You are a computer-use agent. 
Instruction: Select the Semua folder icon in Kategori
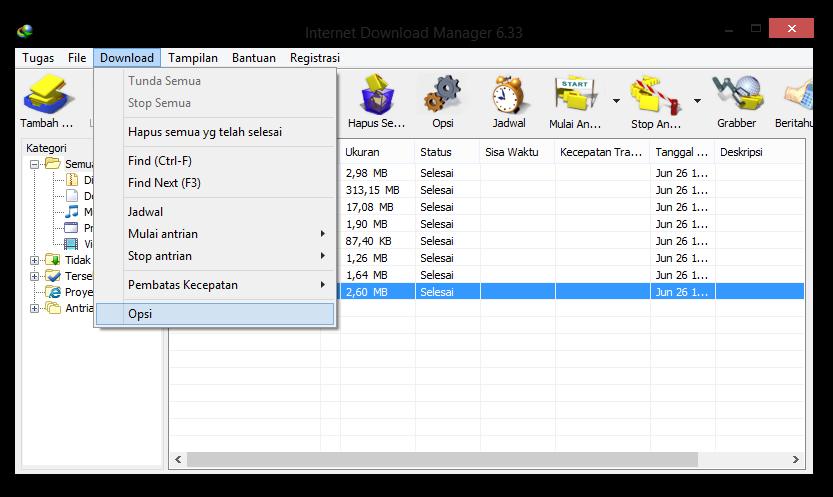53,164
